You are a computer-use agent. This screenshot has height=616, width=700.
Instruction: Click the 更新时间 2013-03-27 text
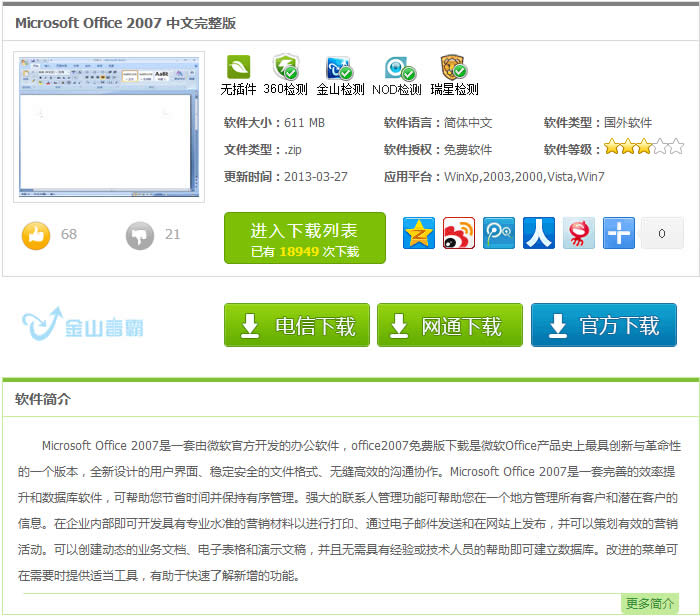pyautogui.click(x=285, y=177)
